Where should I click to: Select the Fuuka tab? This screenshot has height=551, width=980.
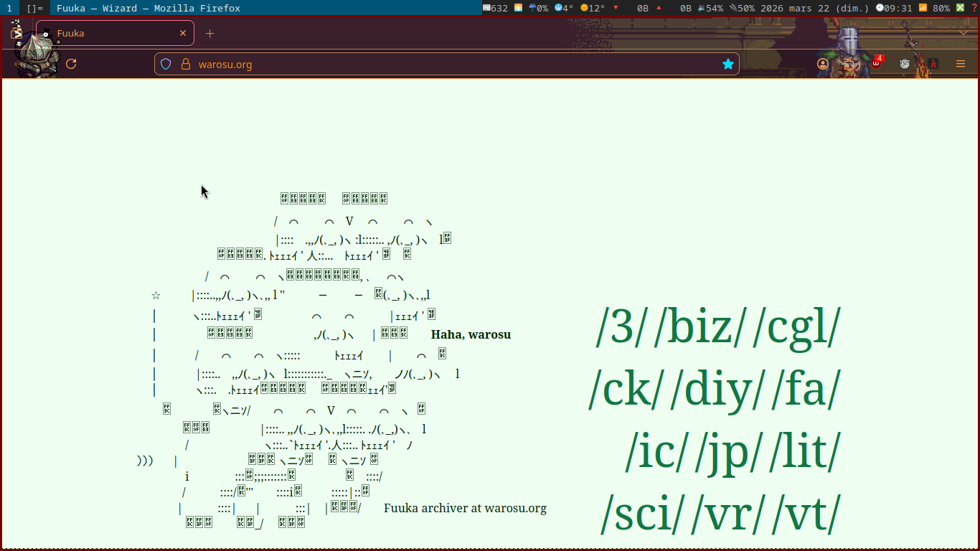(x=108, y=33)
